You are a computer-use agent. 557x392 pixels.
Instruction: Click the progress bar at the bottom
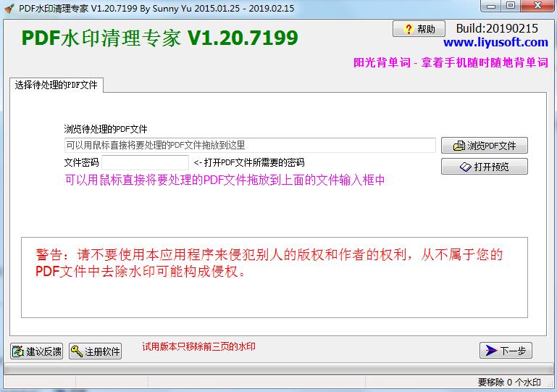(x=278, y=369)
